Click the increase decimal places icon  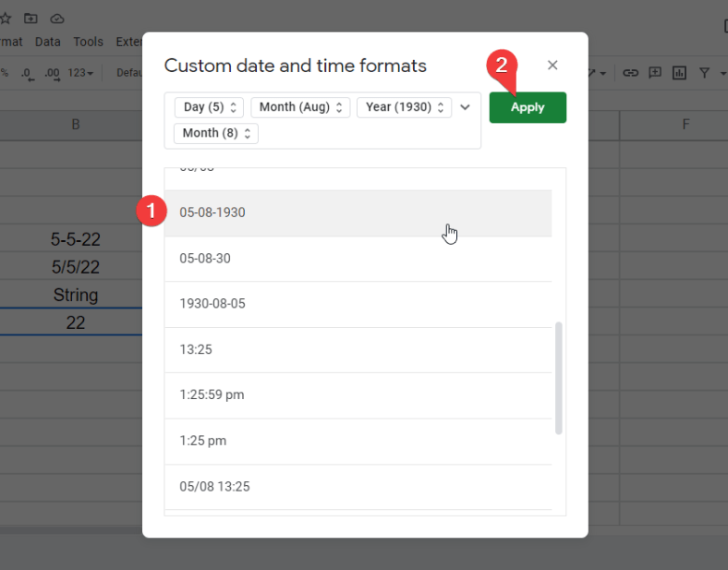(x=52, y=73)
